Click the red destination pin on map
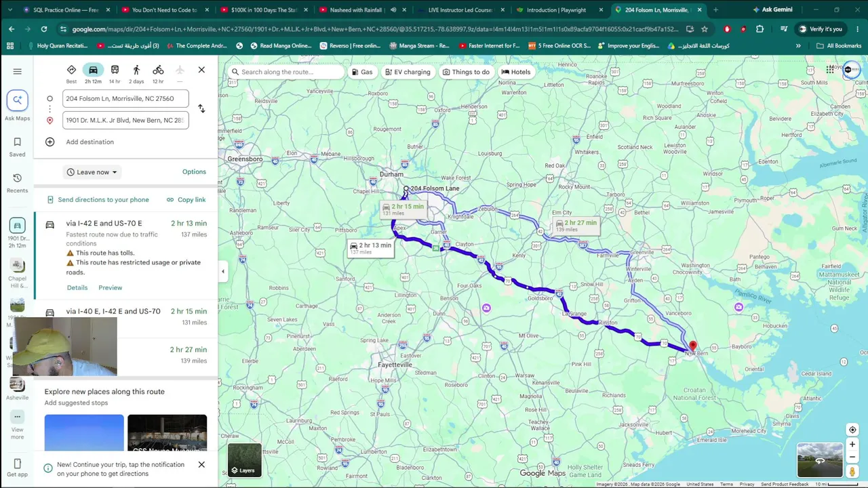 point(692,347)
